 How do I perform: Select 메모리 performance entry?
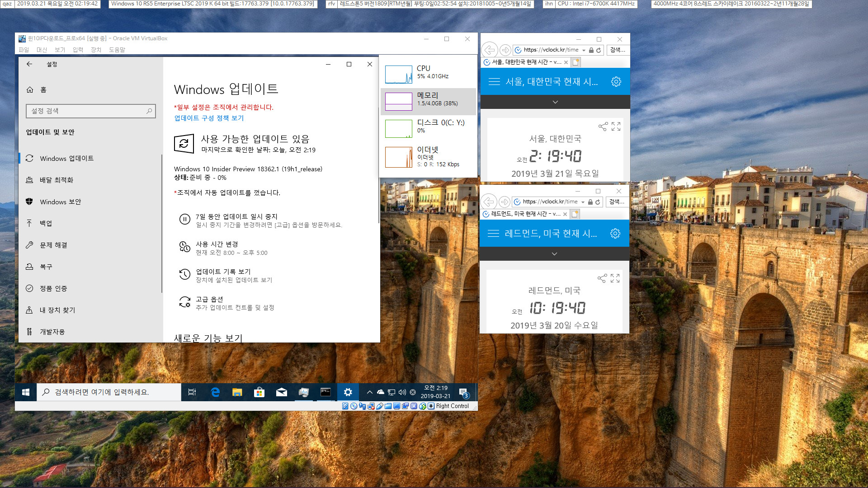pos(428,102)
